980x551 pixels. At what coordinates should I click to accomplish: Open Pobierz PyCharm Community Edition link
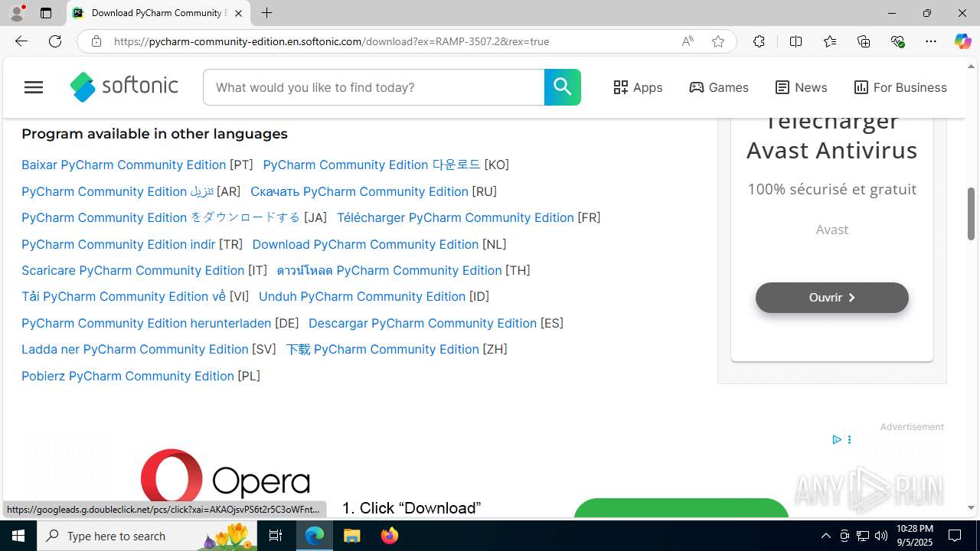tap(128, 376)
